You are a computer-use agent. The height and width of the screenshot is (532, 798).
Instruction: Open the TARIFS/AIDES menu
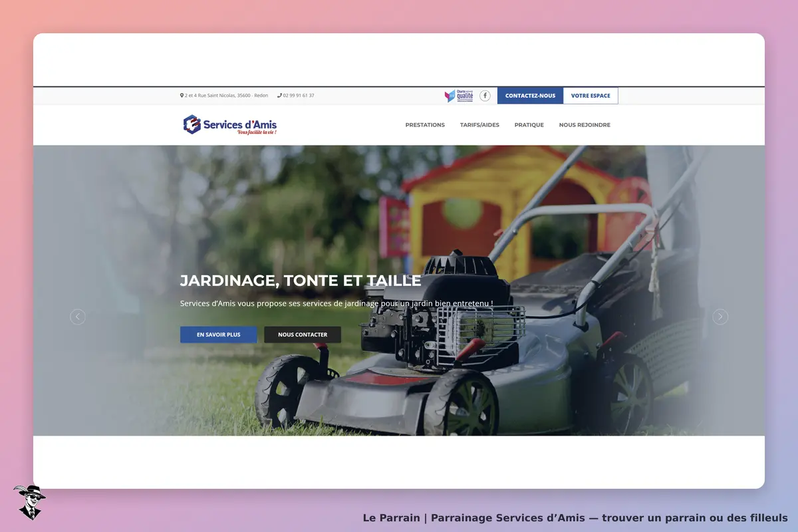point(479,125)
